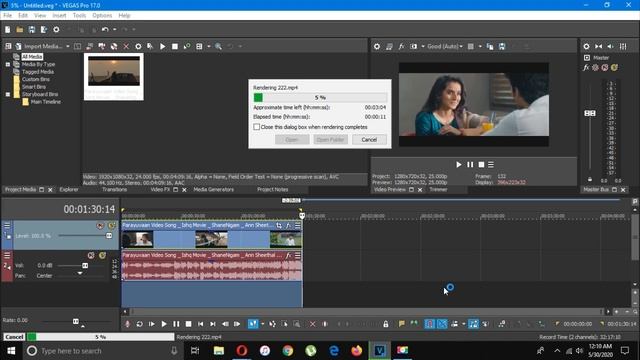Switch to the Trimmer tab
The height and width of the screenshot is (360, 640).
point(438,189)
